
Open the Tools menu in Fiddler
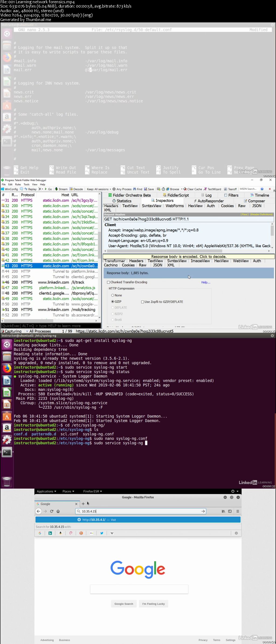[x=26, y=185]
